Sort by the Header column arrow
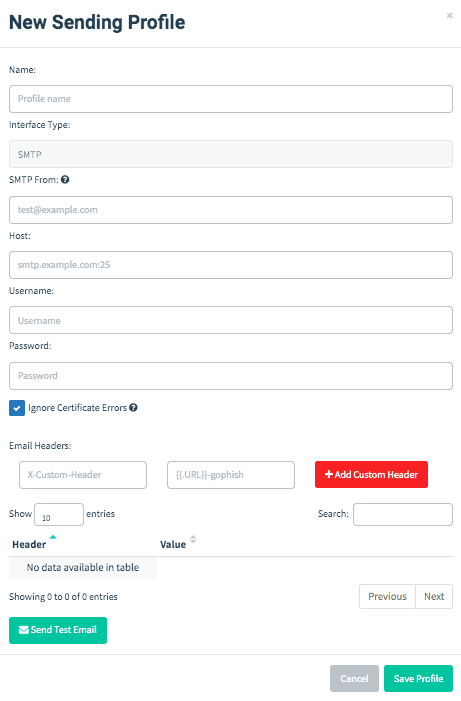Screen dimensions: 461x701 (53, 537)
